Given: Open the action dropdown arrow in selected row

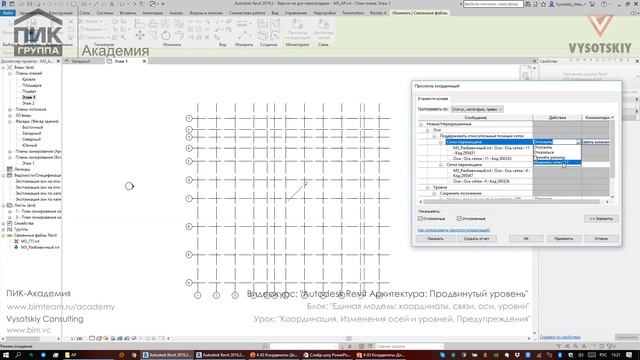Looking at the screenshot, I should 578,142.
